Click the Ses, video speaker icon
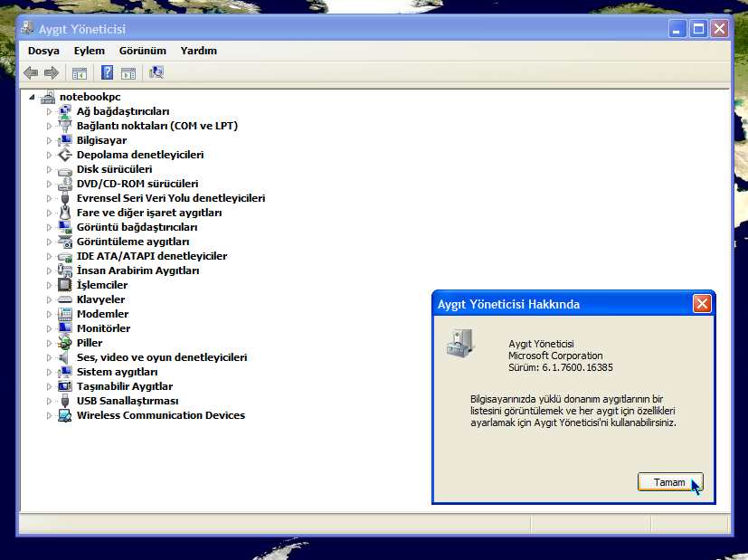748x560 pixels. coord(64,357)
